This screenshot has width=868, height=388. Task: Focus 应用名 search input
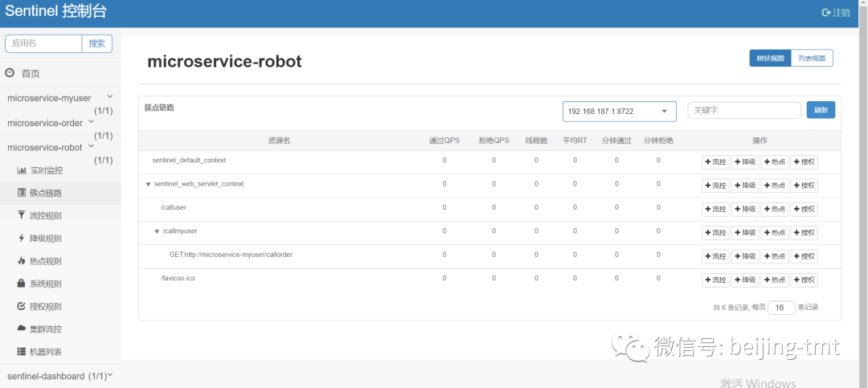pyautogui.click(x=43, y=43)
